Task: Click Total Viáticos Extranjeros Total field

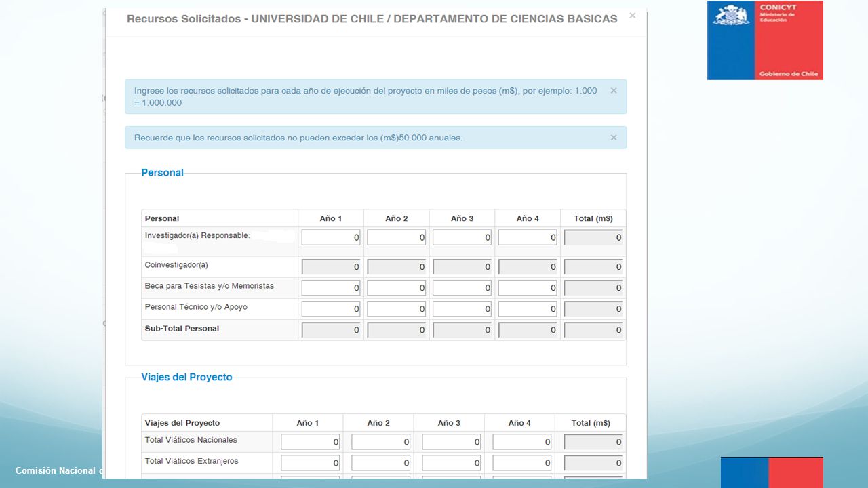Action: click(x=593, y=463)
